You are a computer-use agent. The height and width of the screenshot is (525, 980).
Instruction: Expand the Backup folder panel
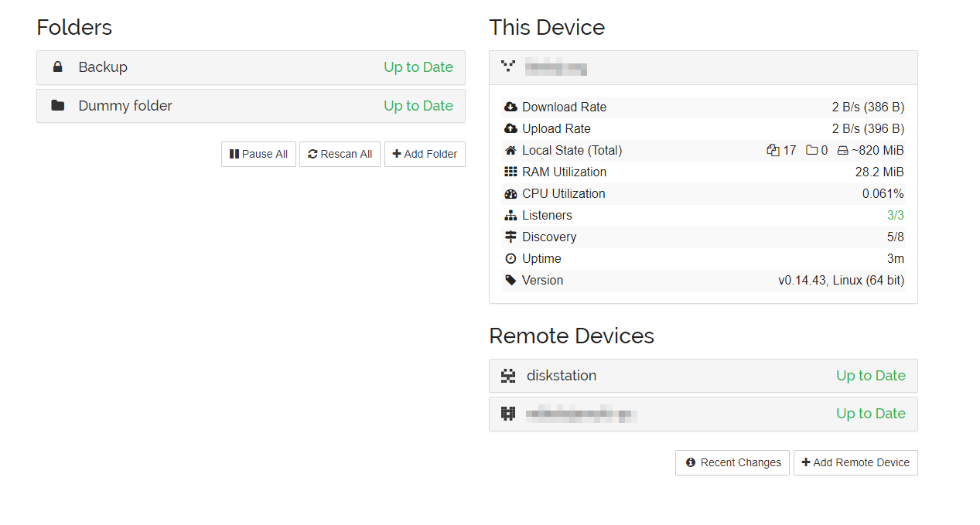tap(251, 67)
